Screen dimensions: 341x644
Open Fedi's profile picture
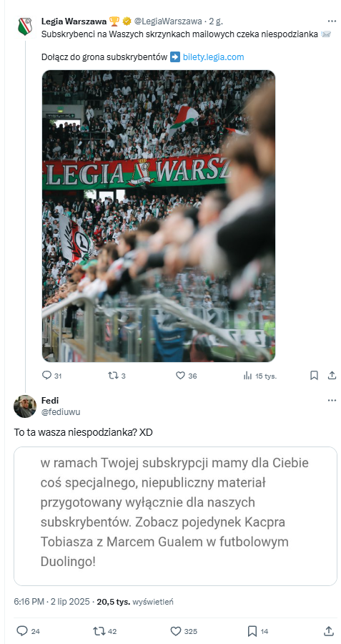point(25,406)
